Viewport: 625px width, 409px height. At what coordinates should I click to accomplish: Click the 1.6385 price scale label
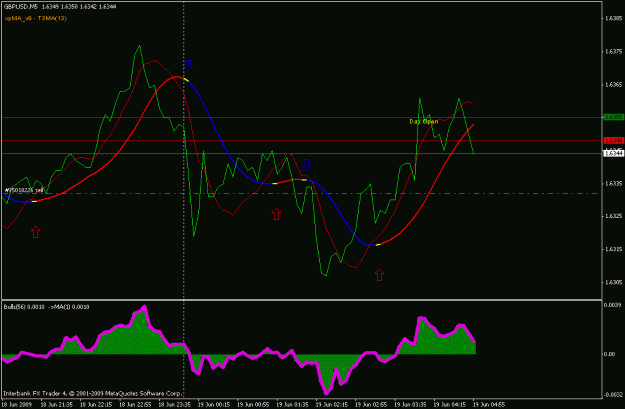tap(613, 18)
